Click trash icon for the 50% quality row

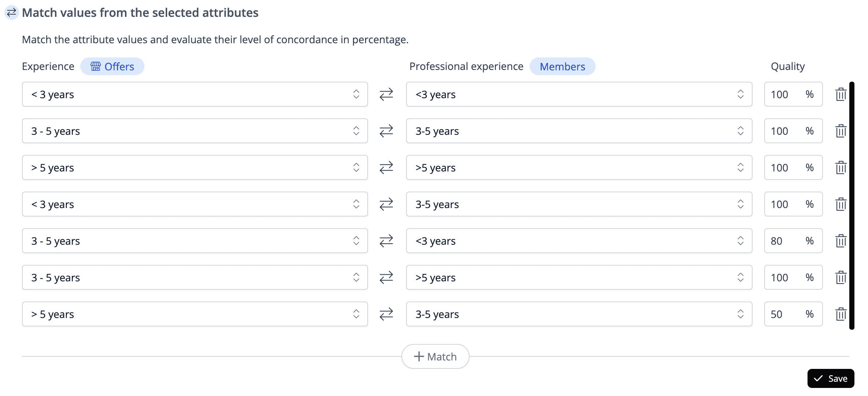point(841,314)
